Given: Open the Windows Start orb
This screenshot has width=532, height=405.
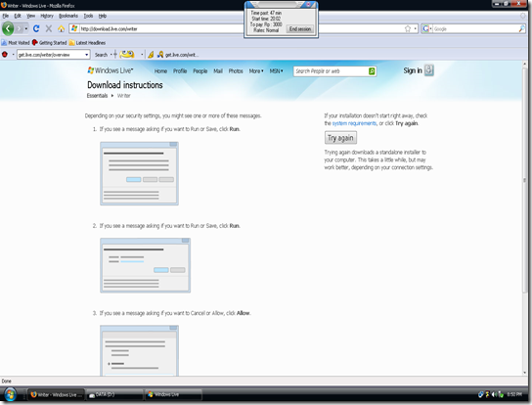Looking at the screenshot, I should pyautogui.click(x=10, y=394).
